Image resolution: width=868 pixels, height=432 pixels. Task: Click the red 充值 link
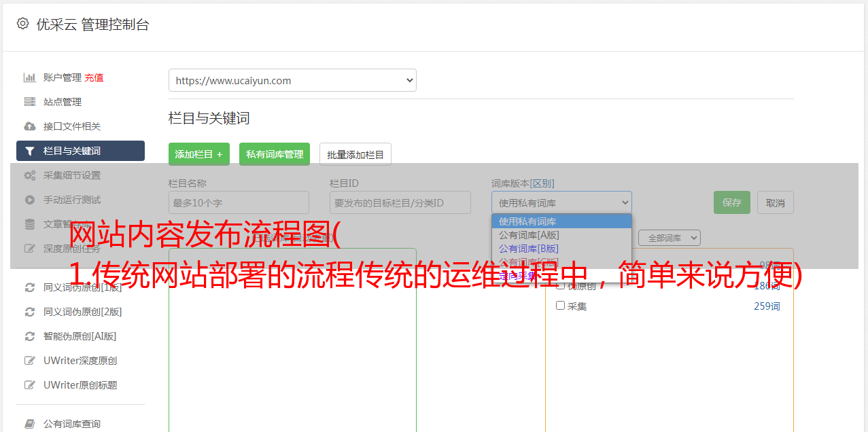coord(94,77)
